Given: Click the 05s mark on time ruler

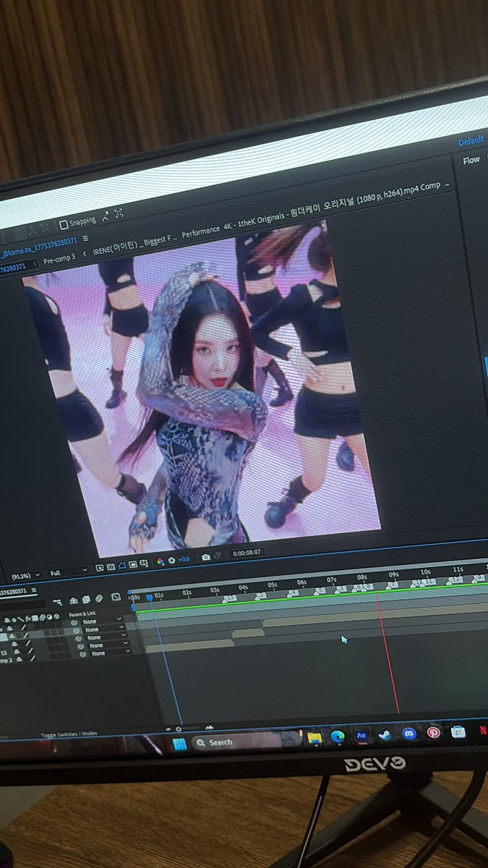Looking at the screenshot, I should [272, 584].
